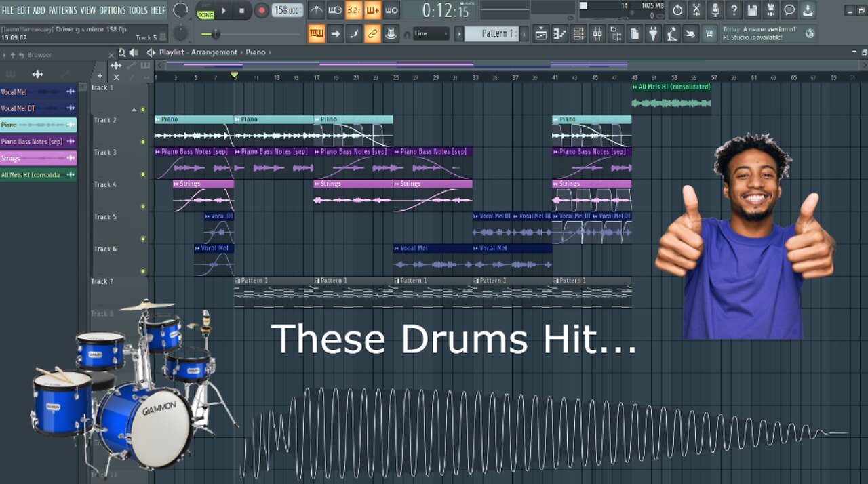Open the Playlist menu arrow beside the title

pos(151,52)
